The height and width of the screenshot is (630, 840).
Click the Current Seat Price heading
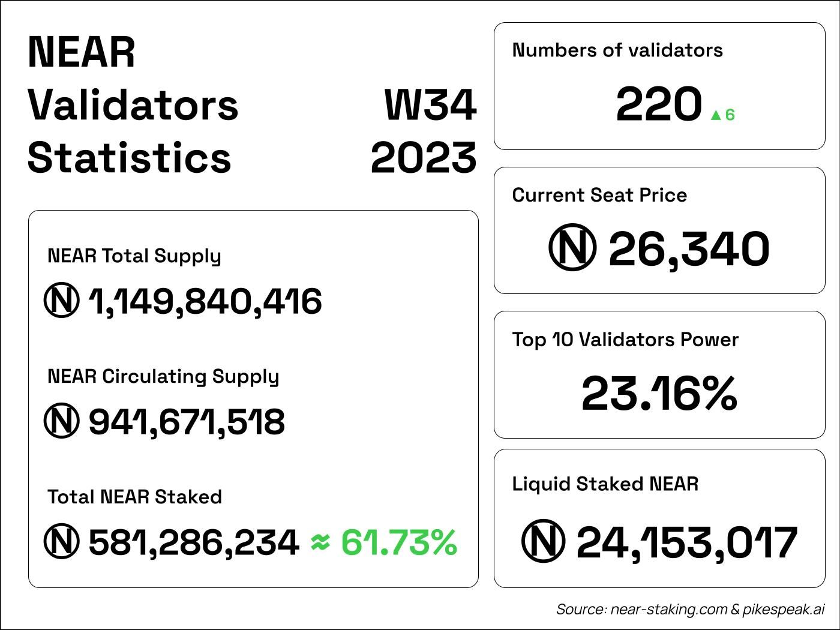[599, 195]
